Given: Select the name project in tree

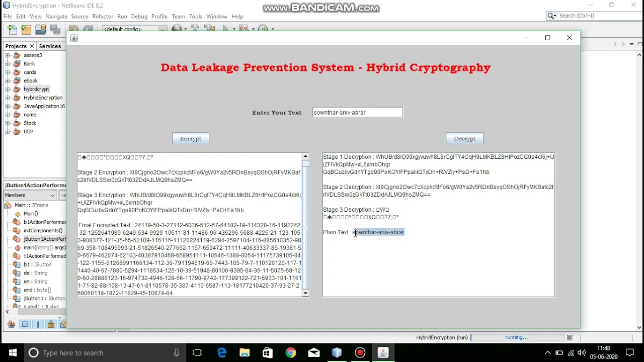Looking at the screenshot, I should pyautogui.click(x=30, y=115).
